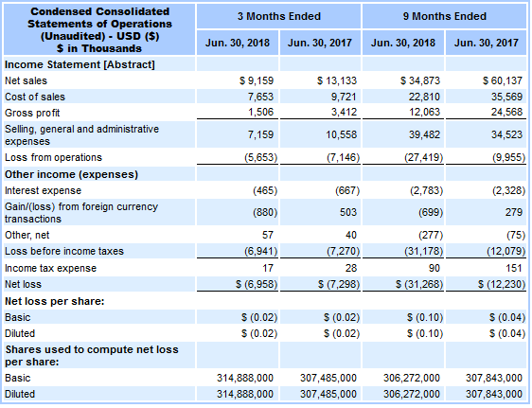Click the Interest expense row label
This screenshot has height=408, width=532.
pos(44,190)
